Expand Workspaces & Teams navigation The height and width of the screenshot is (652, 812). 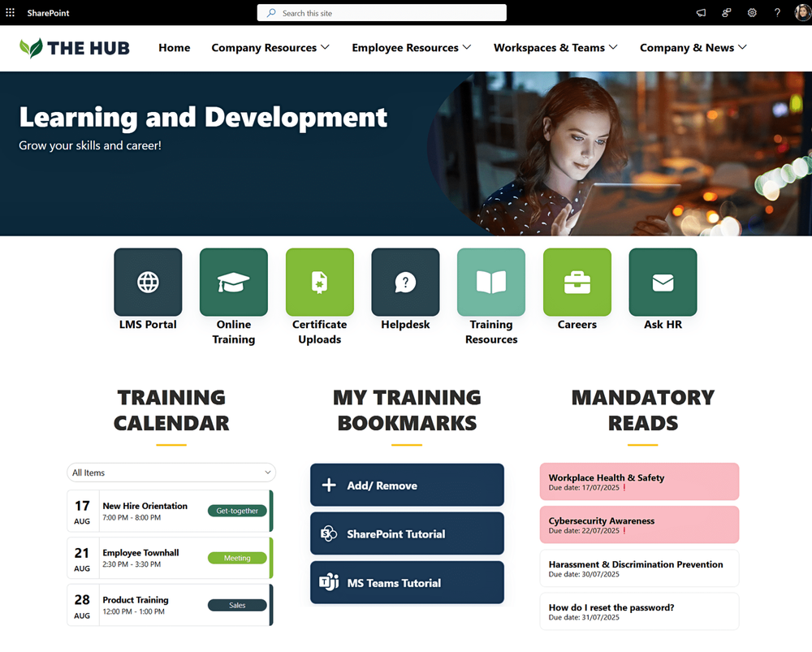[x=555, y=48]
